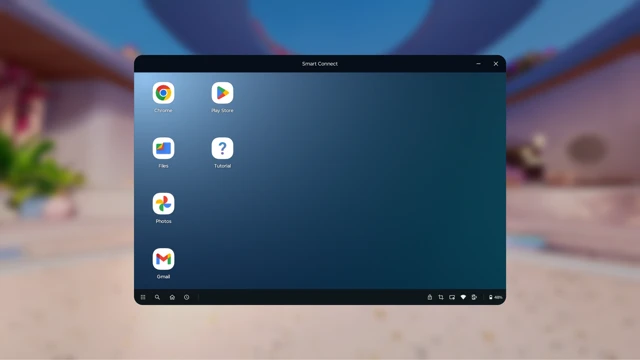This screenshot has height=360, width=640.
Task: Check the battery percentage indicator
Action: pos(496,297)
